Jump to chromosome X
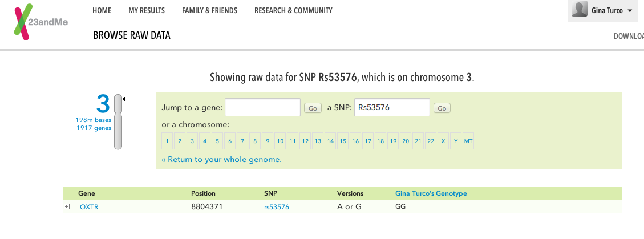 click(x=443, y=141)
